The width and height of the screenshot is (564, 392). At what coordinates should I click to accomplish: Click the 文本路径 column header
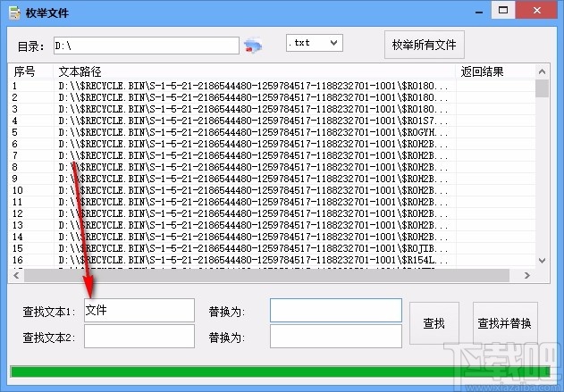[x=255, y=71]
